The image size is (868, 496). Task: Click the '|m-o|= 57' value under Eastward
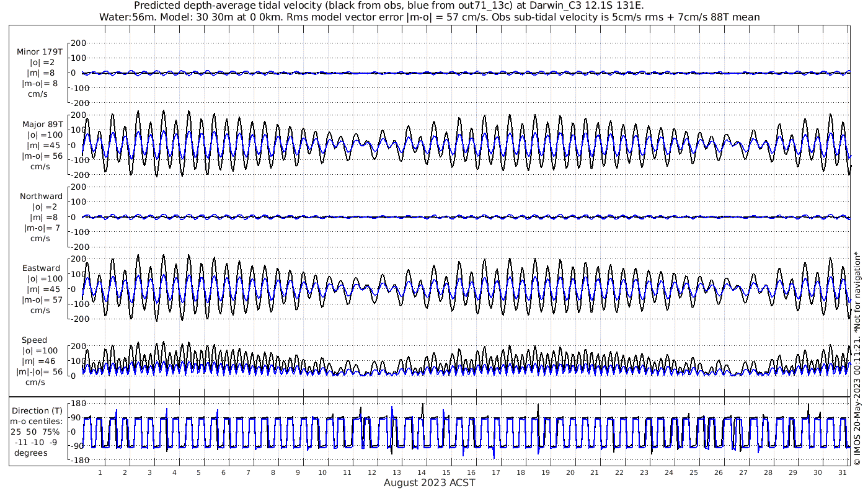click(x=42, y=300)
